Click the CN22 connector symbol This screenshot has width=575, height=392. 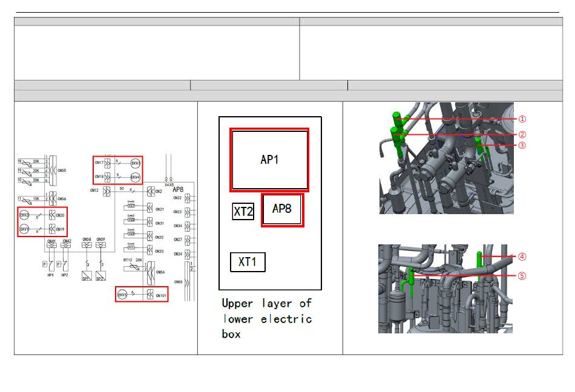coord(188,198)
